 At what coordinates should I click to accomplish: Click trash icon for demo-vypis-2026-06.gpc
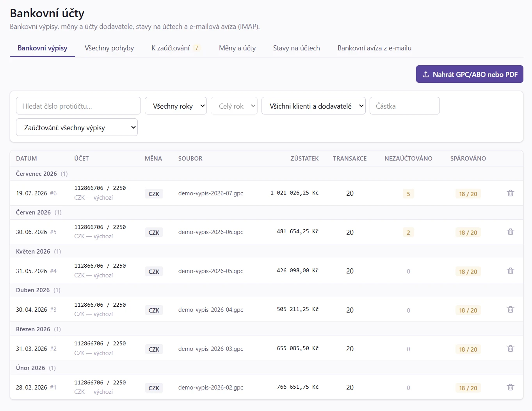pyautogui.click(x=510, y=232)
